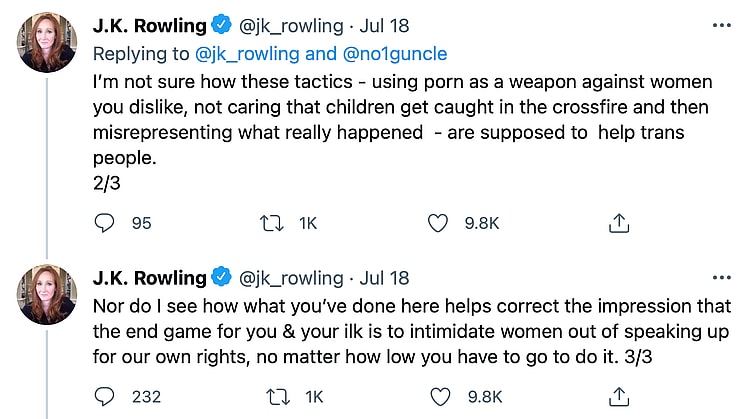Open @no1guncle profile link
This screenshot has height=419, width=750.
click(x=403, y=53)
